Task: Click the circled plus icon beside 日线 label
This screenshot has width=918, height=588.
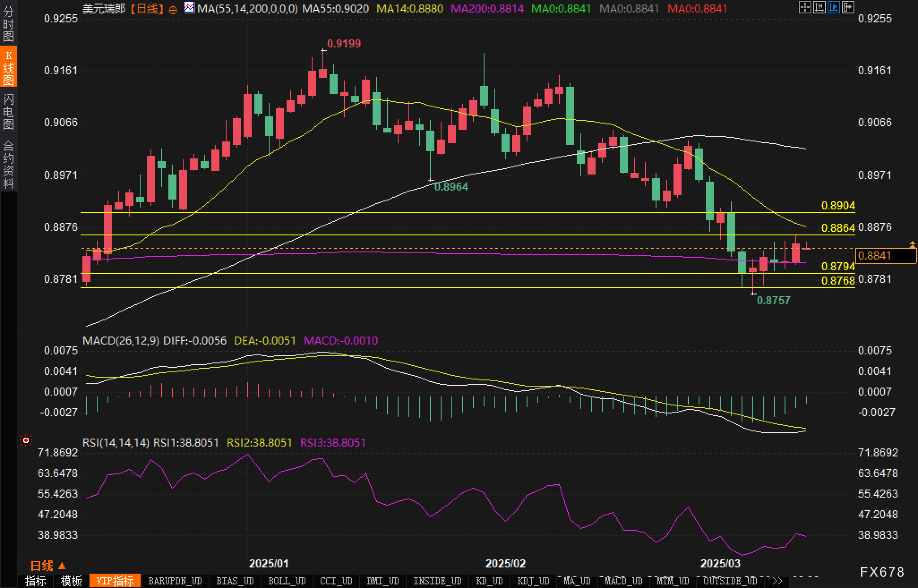Action: [173, 10]
